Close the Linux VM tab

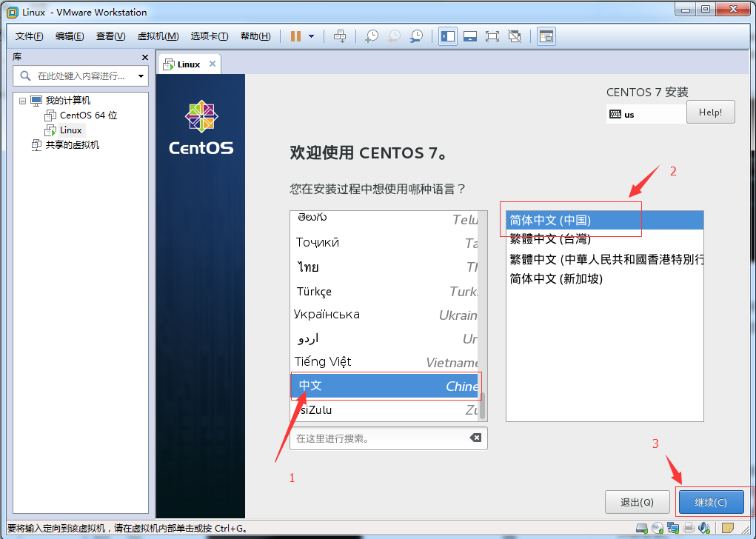213,64
